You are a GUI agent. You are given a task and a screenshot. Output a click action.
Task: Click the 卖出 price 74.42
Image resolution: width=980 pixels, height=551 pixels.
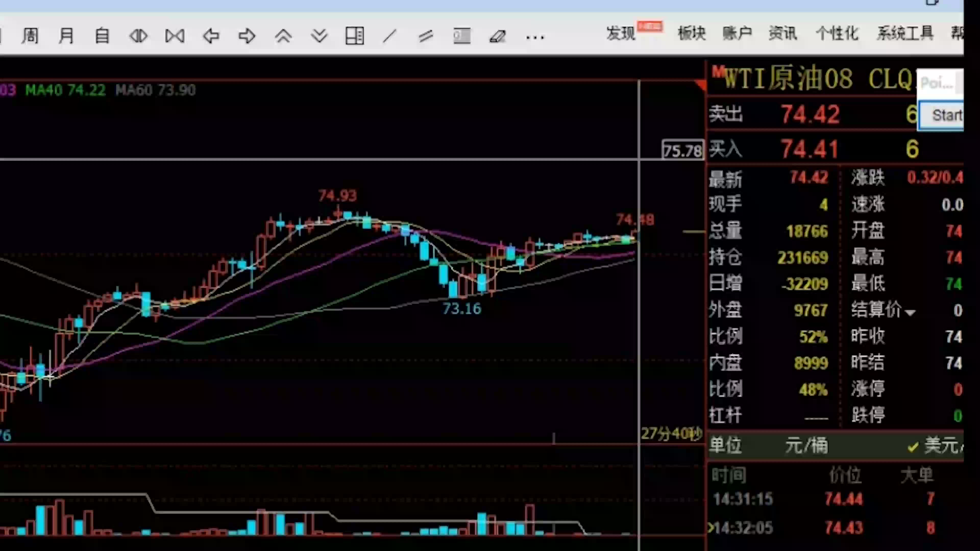tap(810, 114)
